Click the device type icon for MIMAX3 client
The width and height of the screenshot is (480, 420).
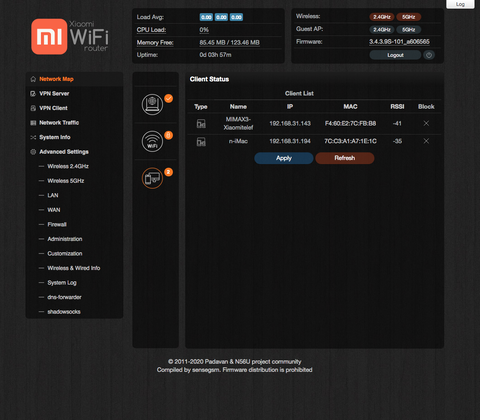point(201,124)
